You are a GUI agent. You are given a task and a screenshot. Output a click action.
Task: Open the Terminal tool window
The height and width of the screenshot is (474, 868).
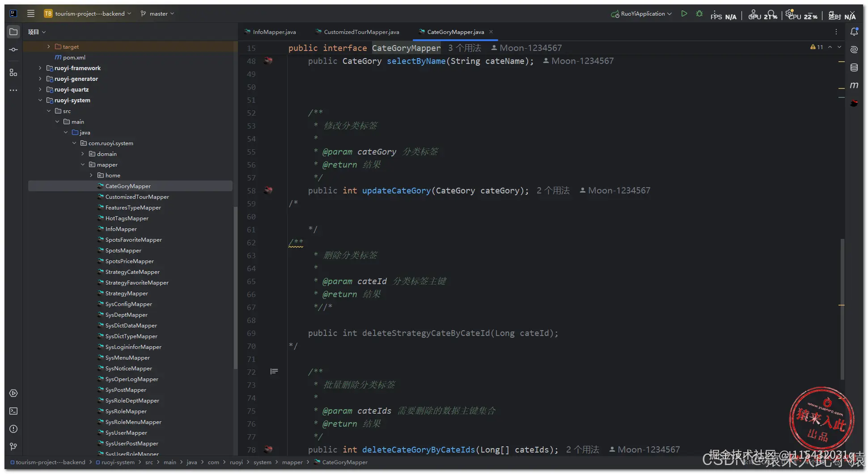[13, 411]
